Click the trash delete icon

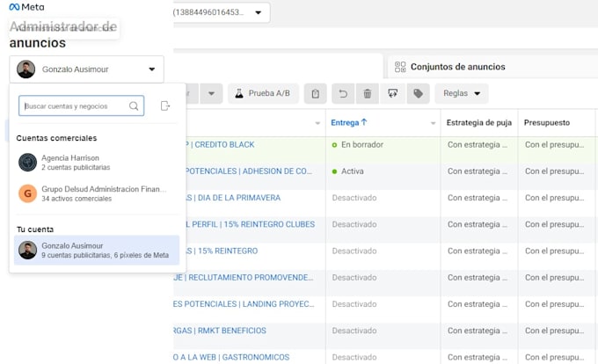click(368, 93)
